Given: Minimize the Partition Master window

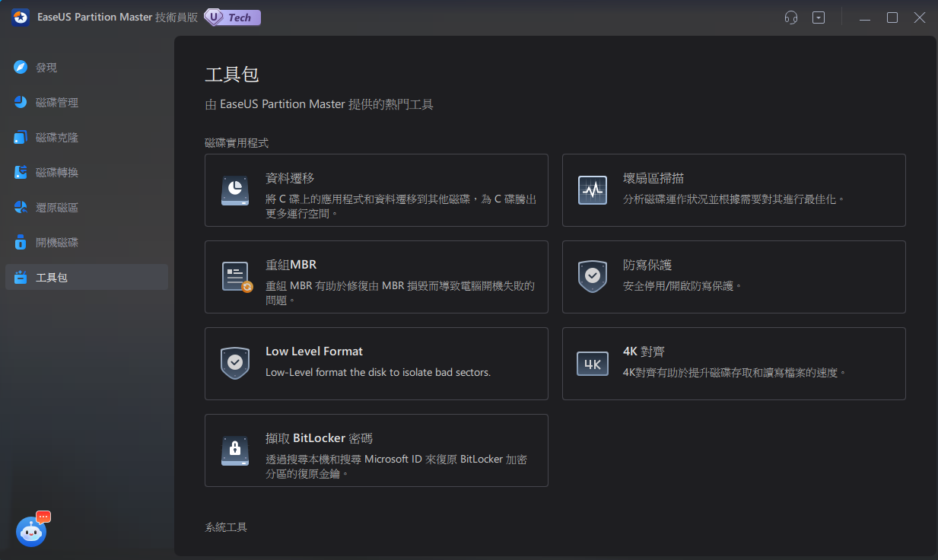Looking at the screenshot, I should click(865, 17).
